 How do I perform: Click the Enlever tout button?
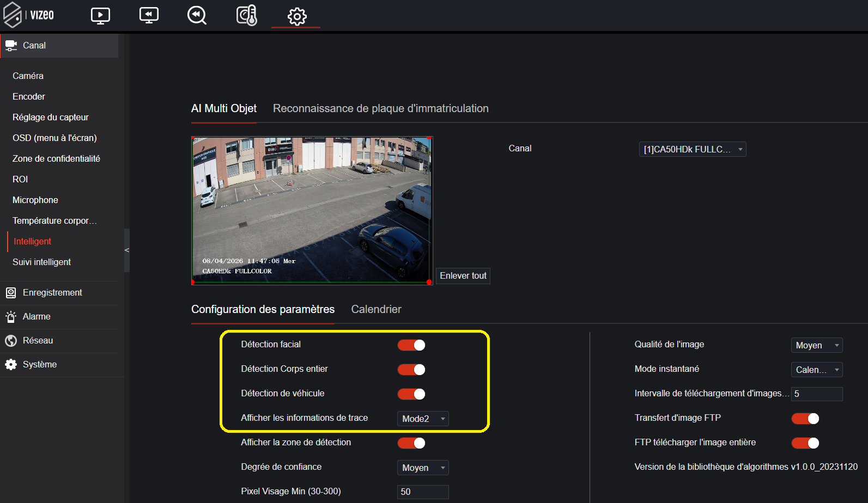click(463, 276)
